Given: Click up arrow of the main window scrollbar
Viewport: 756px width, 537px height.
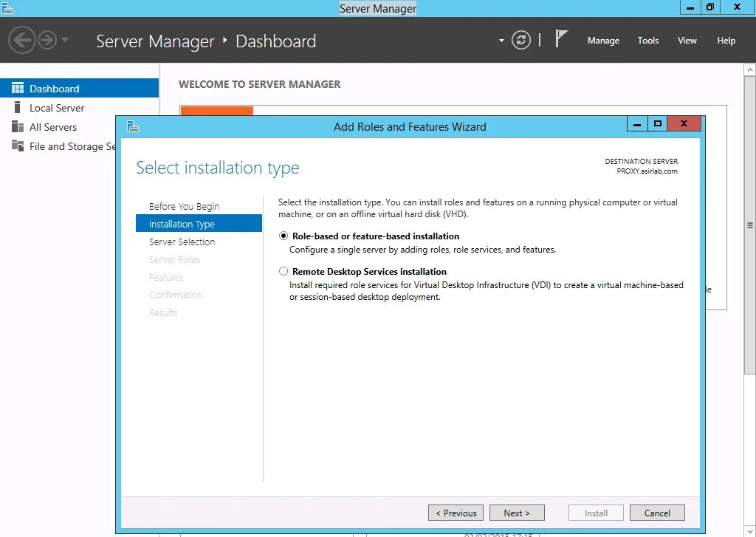Looking at the screenshot, I should [x=750, y=70].
